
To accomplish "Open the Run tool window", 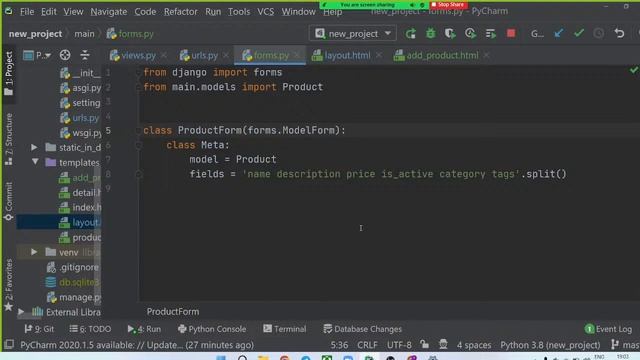I will [144, 329].
